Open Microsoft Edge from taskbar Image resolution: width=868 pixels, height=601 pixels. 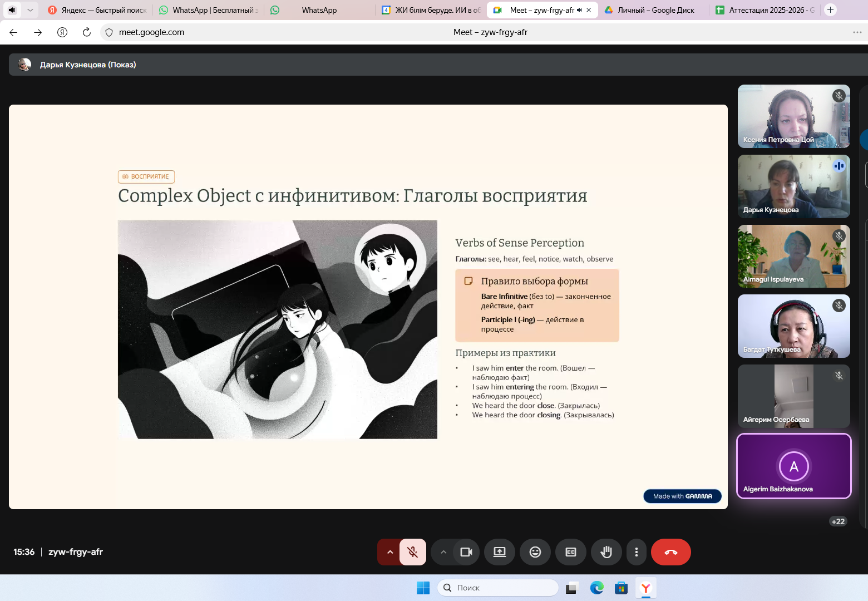tap(596, 588)
